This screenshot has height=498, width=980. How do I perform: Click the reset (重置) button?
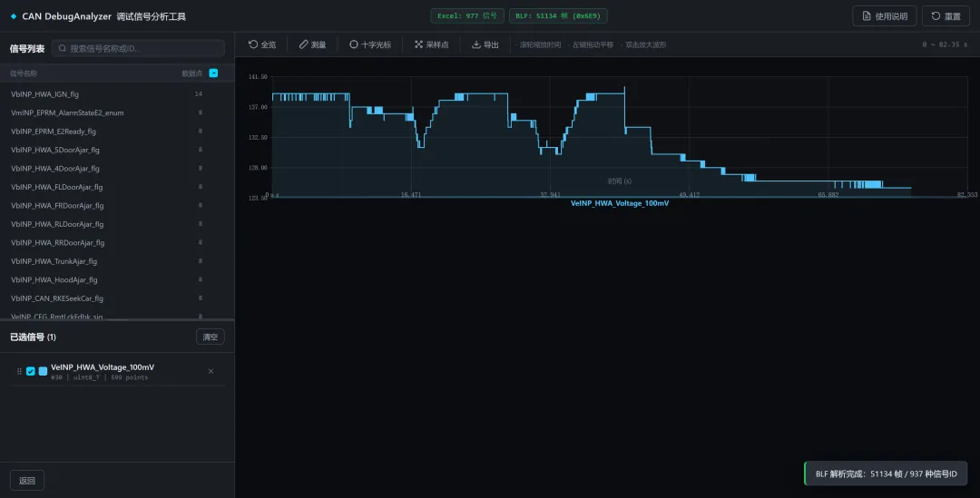[x=946, y=16]
